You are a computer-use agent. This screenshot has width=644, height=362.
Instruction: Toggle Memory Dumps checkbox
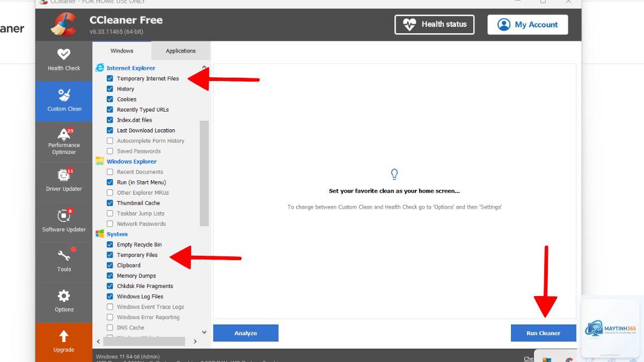[x=110, y=276]
